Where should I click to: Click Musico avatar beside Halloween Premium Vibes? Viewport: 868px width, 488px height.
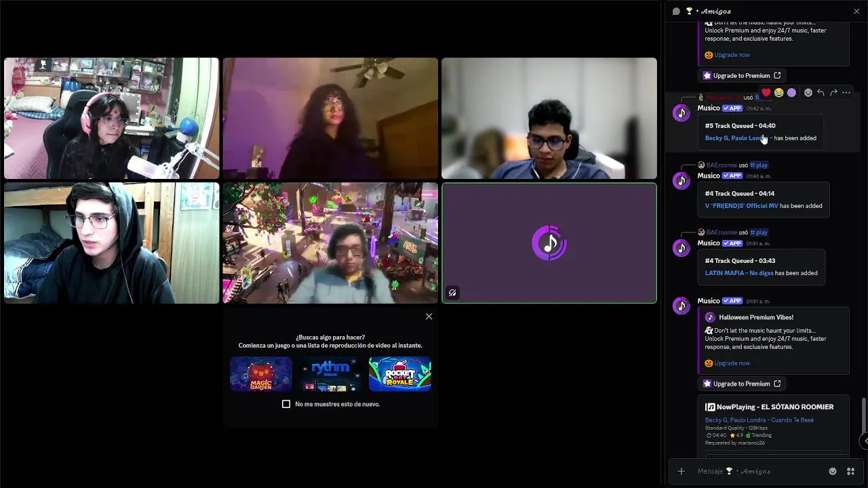pos(682,306)
